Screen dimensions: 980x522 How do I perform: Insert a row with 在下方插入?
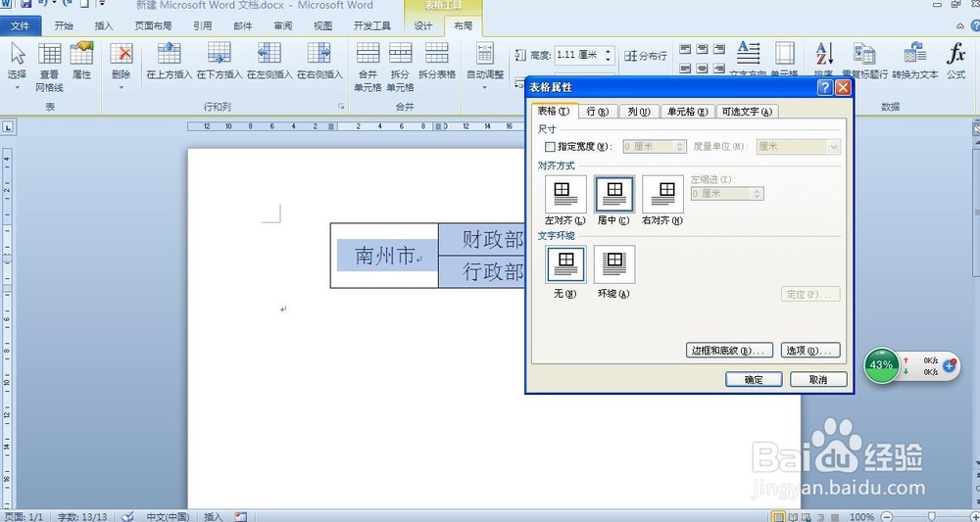click(x=220, y=60)
